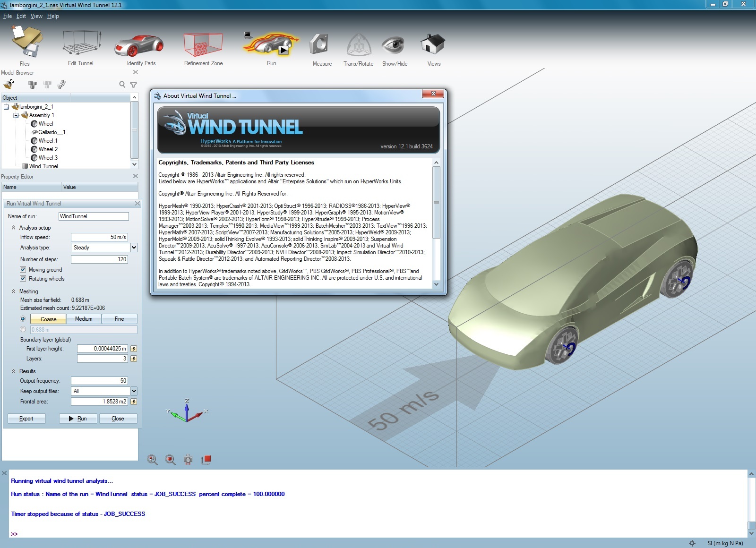Click the Export button

pos(26,419)
